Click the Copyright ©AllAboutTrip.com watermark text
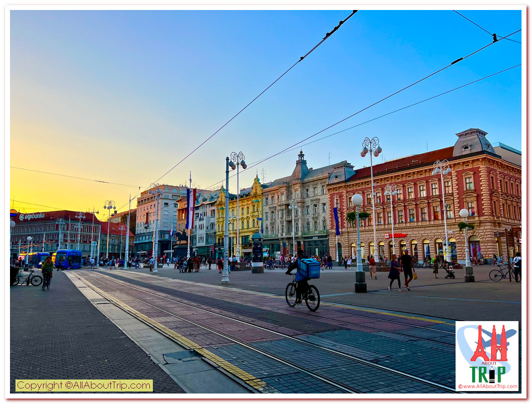The image size is (532, 404). [x=84, y=386]
